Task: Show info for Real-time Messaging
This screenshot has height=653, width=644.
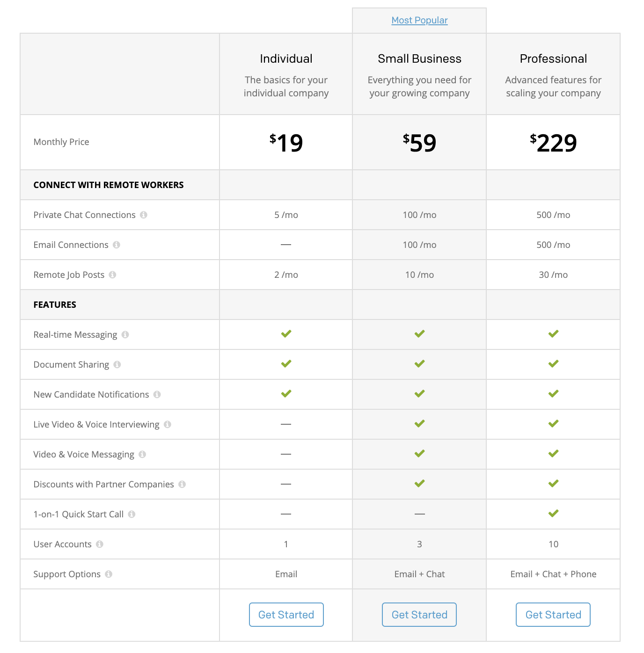Action: tap(125, 334)
